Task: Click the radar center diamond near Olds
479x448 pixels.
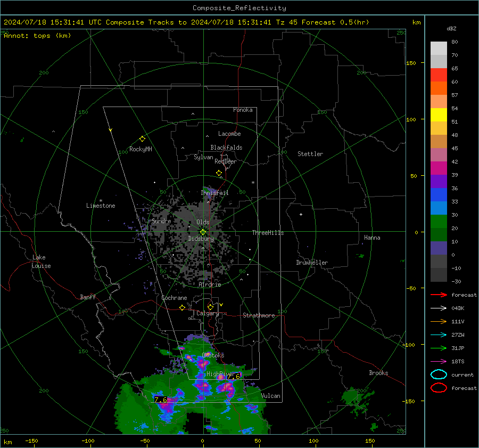Action: tap(203, 232)
